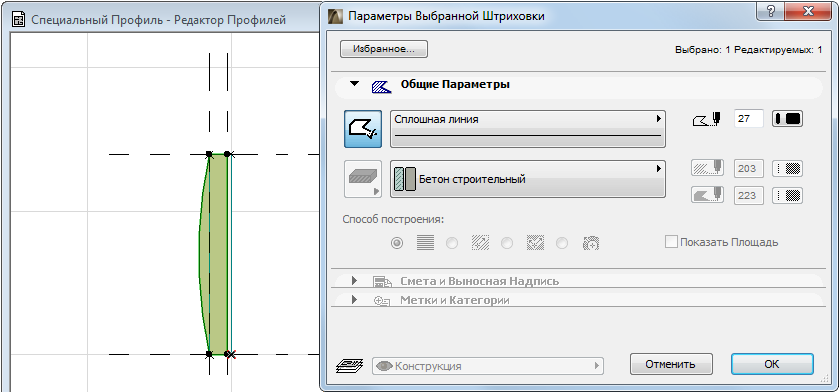Click the horizontal lines fill orientation icon
Image resolution: width=839 pixels, height=392 pixels.
pyautogui.click(x=425, y=243)
